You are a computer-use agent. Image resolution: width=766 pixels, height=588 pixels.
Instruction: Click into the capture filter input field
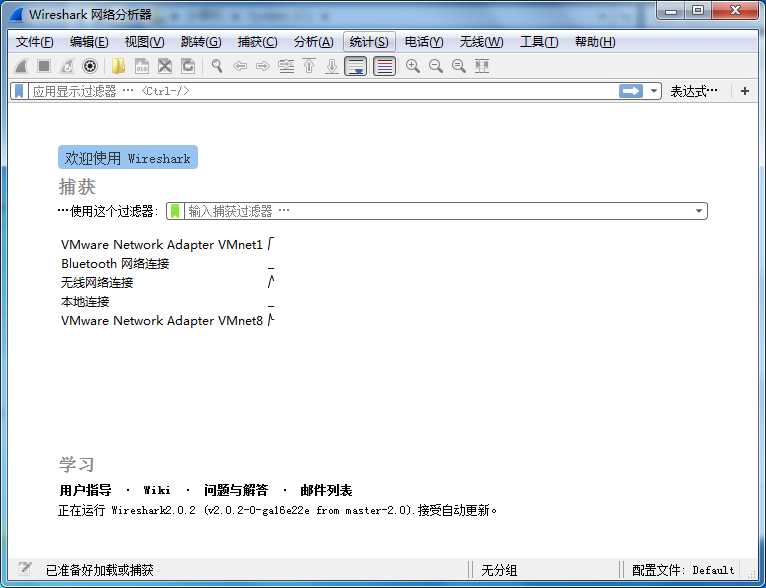pos(438,211)
